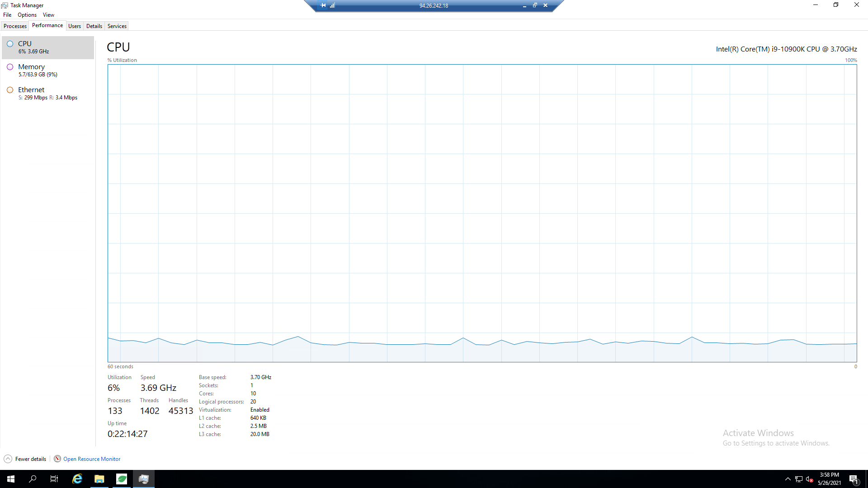Click the Ethernet orange circle icon
Screen dimensions: 868x488
coord(10,90)
